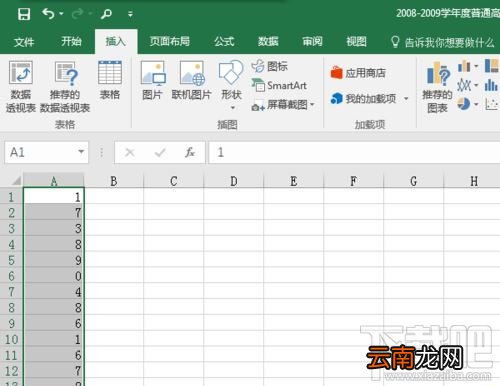Open the 审阅 tab
The height and width of the screenshot is (386, 500).
pos(312,41)
